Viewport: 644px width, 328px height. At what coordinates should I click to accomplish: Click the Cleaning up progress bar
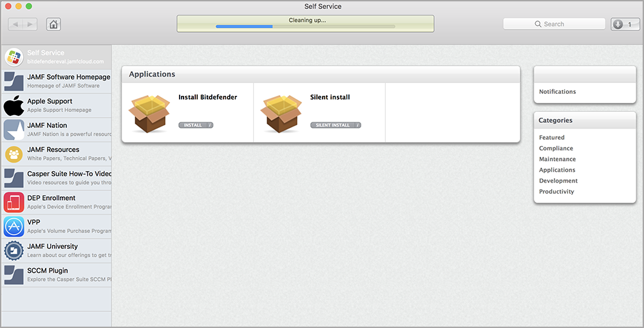[305, 26]
